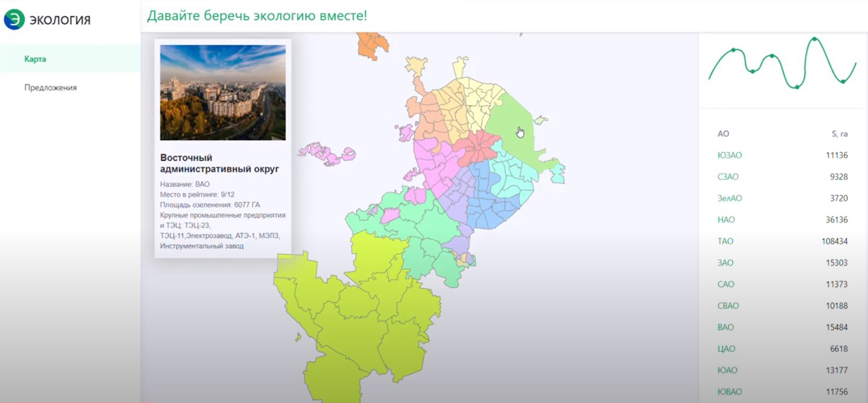Viewport: 868px width, 403px height.
Task: Open the Предложения menu item
Action: pos(50,87)
